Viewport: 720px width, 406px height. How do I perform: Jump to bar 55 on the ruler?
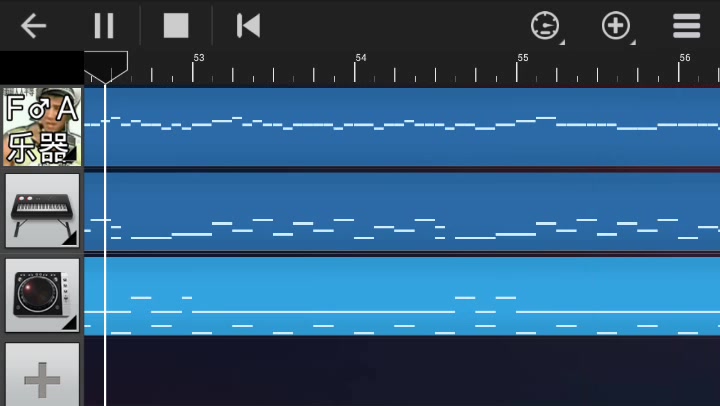pyautogui.click(x=523, y=58)
